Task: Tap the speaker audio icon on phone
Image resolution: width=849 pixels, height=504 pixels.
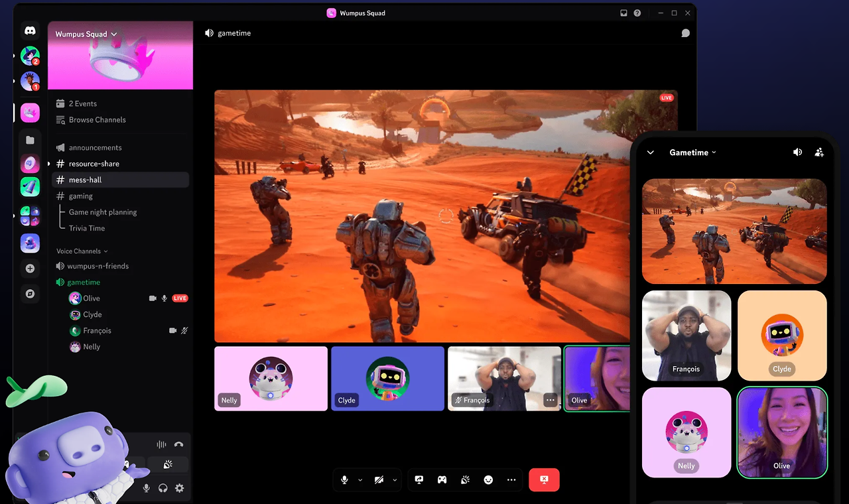Action: click(797, 153)
